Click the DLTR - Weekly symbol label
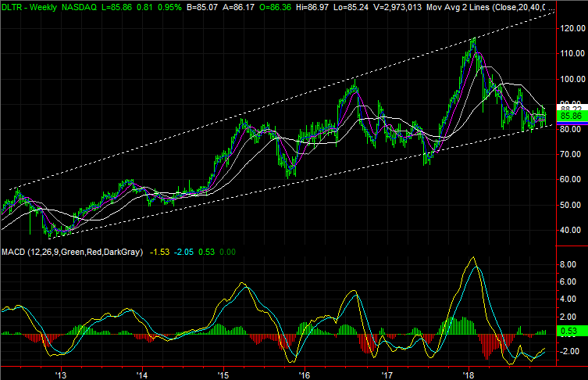Viewport: 588px width, 380px height. [x=29, y=7]
